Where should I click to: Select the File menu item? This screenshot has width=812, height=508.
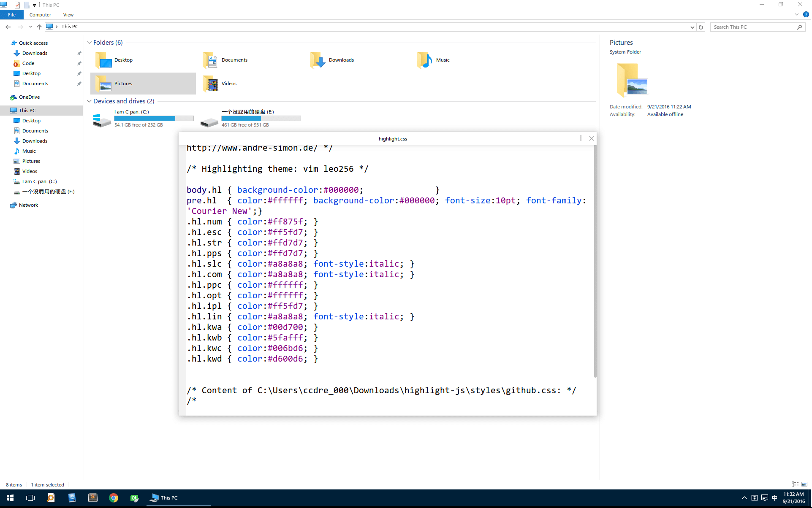[11, 15]
